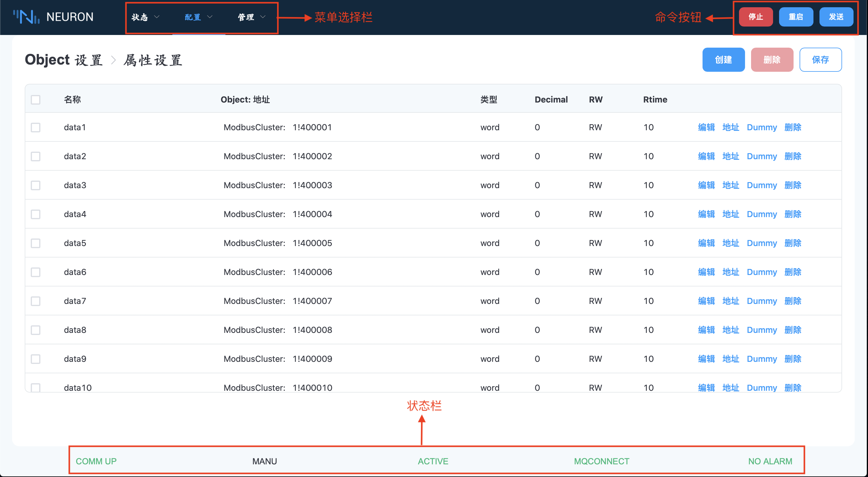Click 删除 in data7 row
Screen dimensions: 868x477
pos(793,301)
